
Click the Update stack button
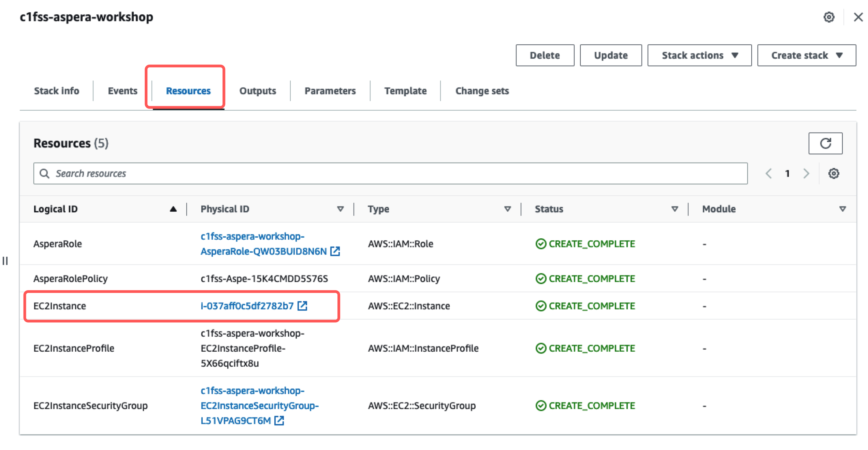(611, 55)
